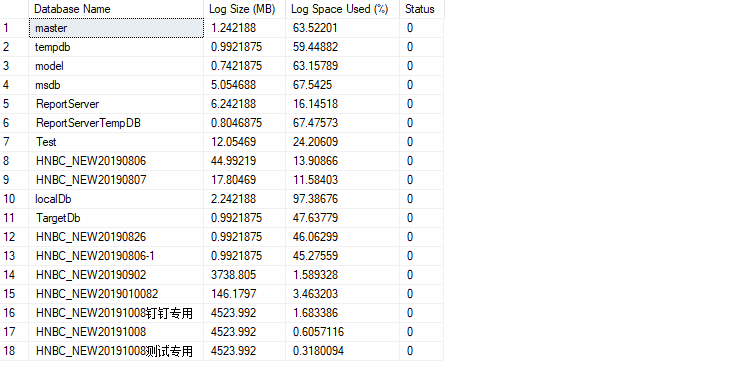Click the Database Name column header
739x371 pixels.
pyautogui.click(x=116, y=9)
